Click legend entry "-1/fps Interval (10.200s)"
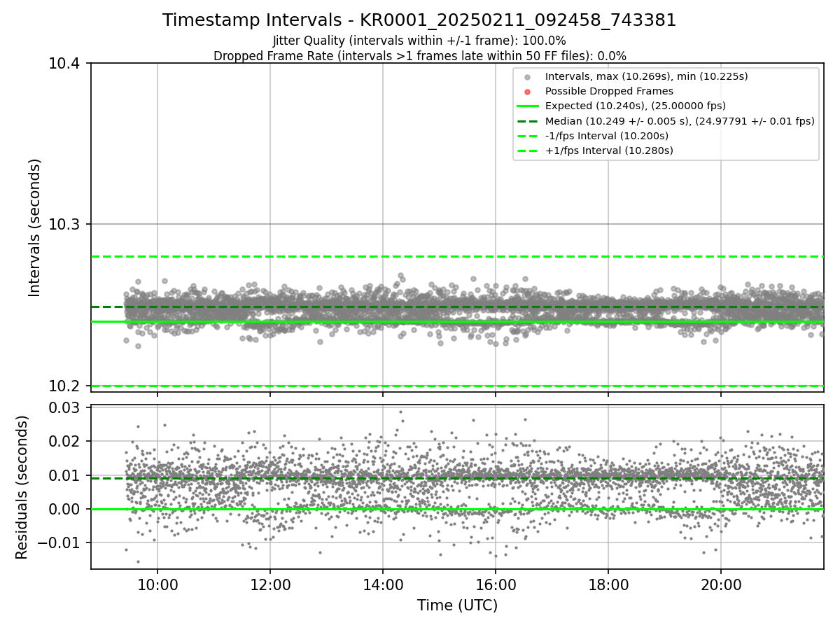Viewport: 840px width, 630px height. [x=607, y=135]
